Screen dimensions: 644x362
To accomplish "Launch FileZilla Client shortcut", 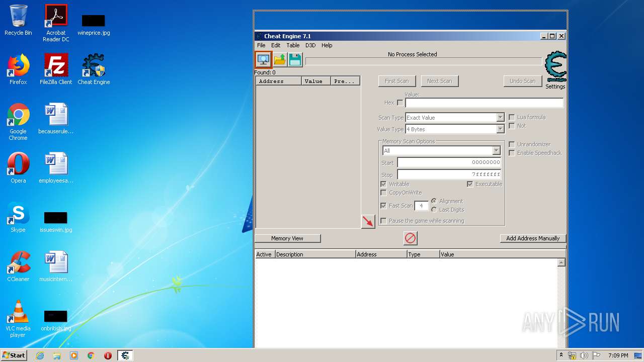I will pyautogui.click(x=56, y=69).
